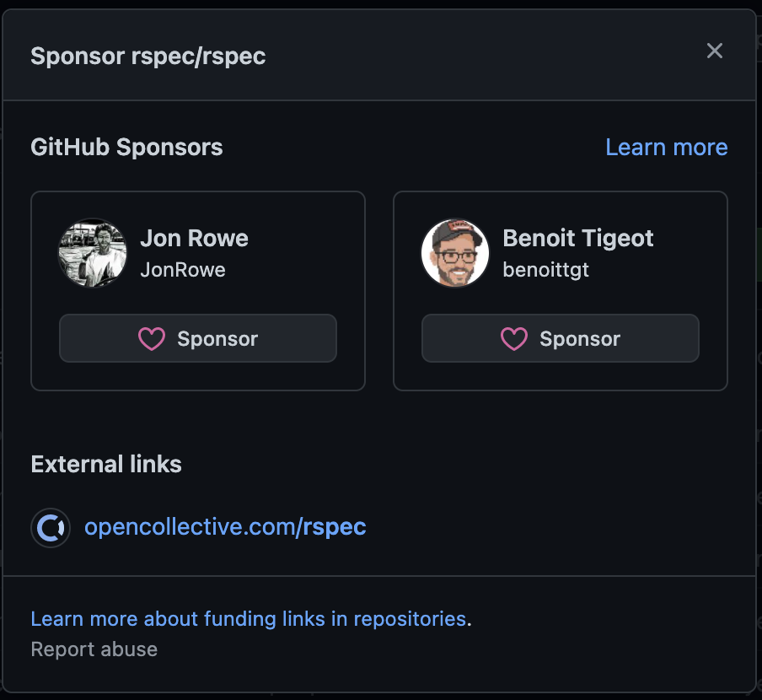
Task: Click the Sponsor rspec/rspec dialog title
Action: [x=148, y=56]
